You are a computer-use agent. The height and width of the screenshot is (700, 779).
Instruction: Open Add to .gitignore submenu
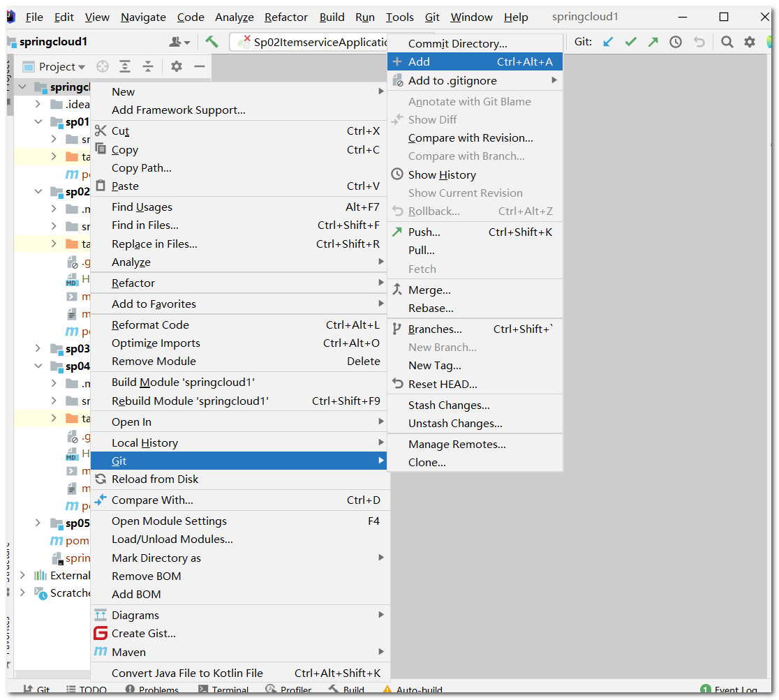click(475, 80)
